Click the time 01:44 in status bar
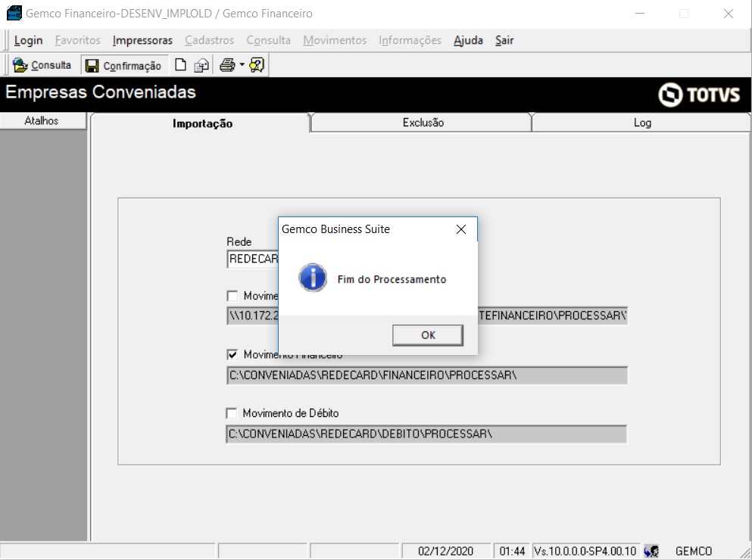 coord(512,551)
